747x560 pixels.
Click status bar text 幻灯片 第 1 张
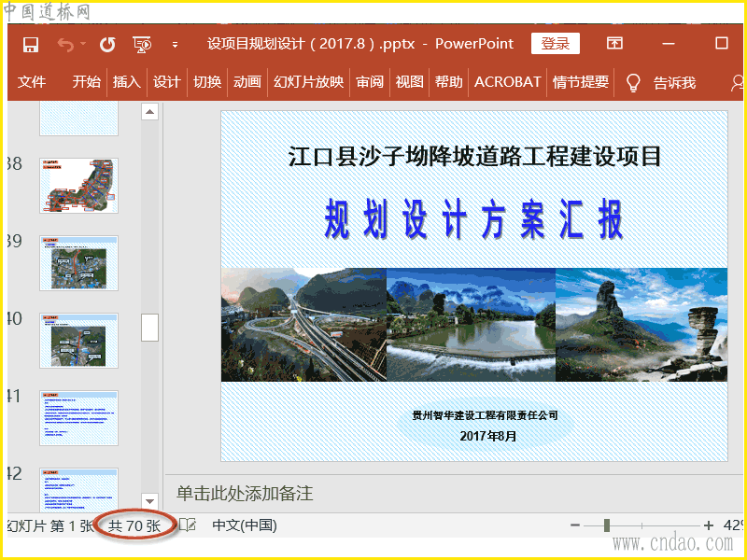[50, 525]
